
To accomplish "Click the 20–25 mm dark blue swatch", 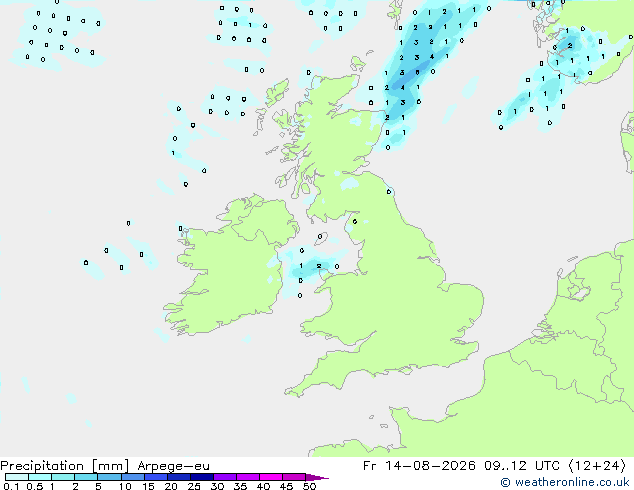I will [x=178, y=477].
